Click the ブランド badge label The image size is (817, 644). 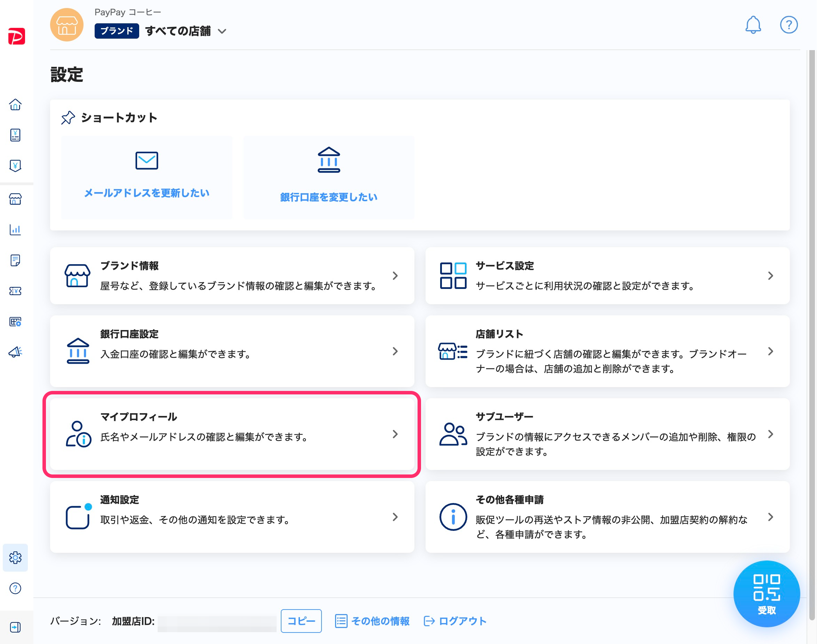click(x=117, y=31)
